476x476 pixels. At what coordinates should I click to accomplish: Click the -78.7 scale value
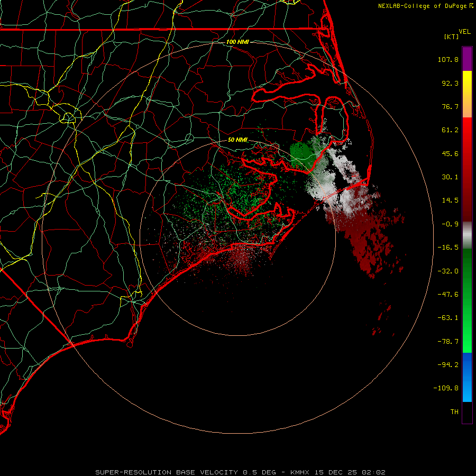click(x=448, y=342)
